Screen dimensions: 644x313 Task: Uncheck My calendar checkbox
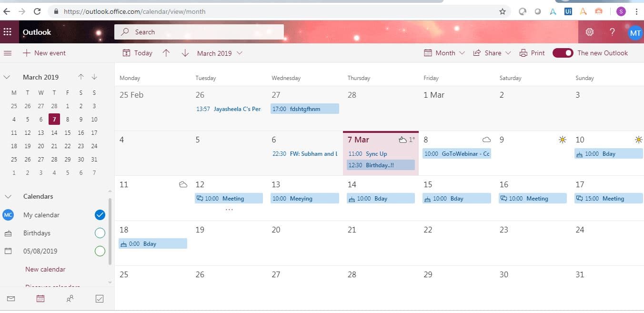[x=100, y=215]
